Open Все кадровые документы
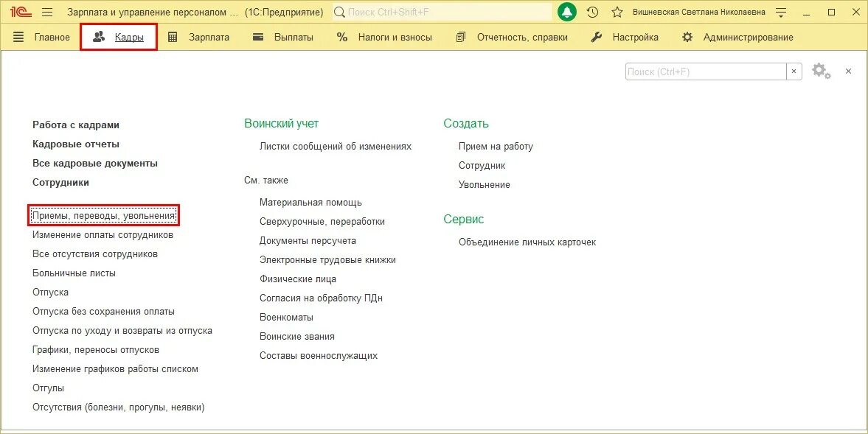 [94, 163]
